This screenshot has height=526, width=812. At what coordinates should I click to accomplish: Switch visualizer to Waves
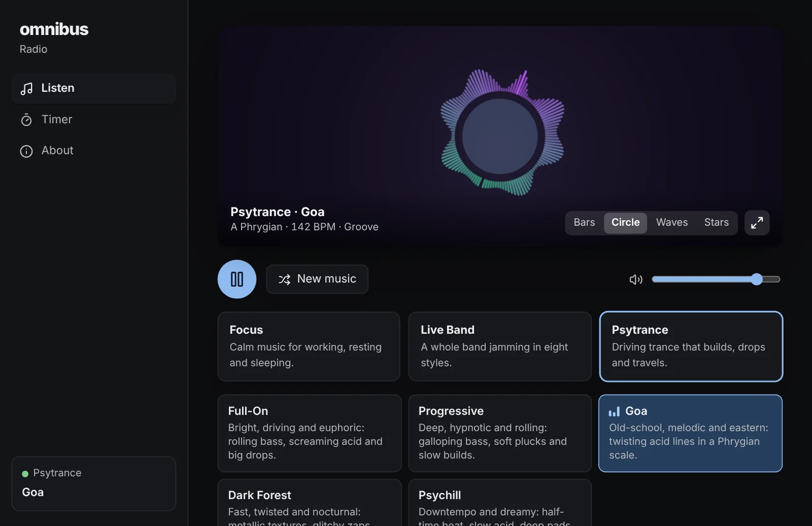672,223
